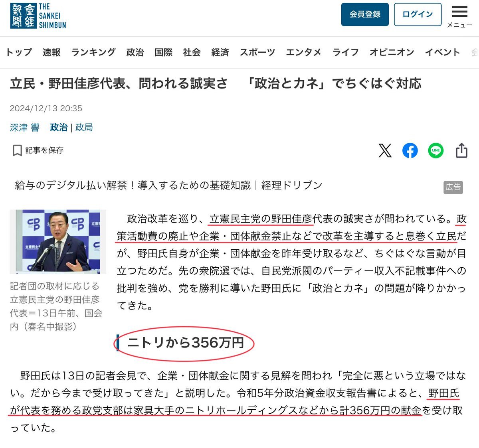Open the ランキング tab

point(93,52)
